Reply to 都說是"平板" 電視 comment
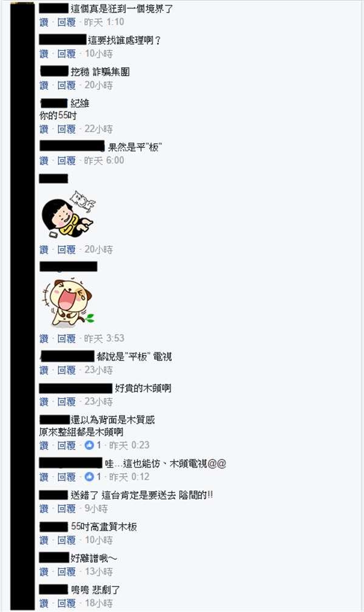The height and width of the screenshot is (612, 364). [66, 370]
